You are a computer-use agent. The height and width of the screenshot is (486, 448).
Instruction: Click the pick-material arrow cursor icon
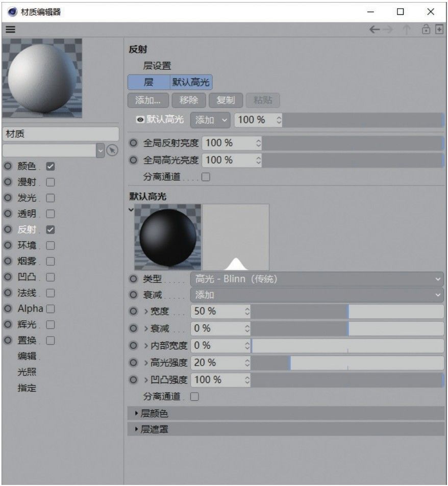112,150
